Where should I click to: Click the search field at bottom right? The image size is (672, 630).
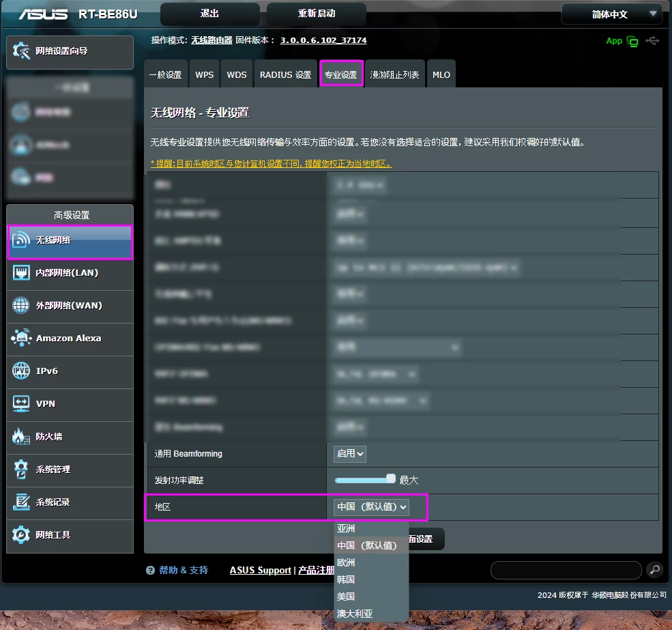(x=566, y=570)
